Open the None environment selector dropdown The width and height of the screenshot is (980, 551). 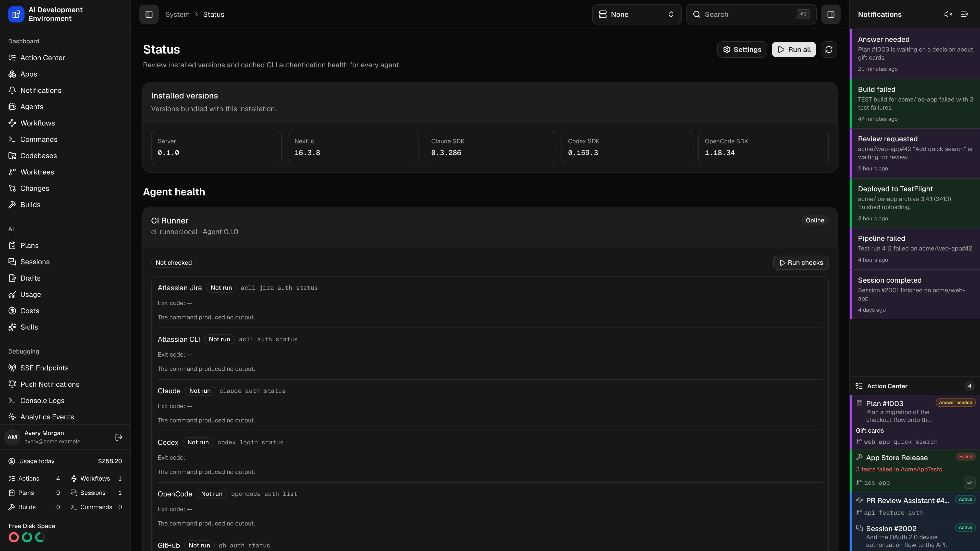pyautogui.click(x=636, y=15)
